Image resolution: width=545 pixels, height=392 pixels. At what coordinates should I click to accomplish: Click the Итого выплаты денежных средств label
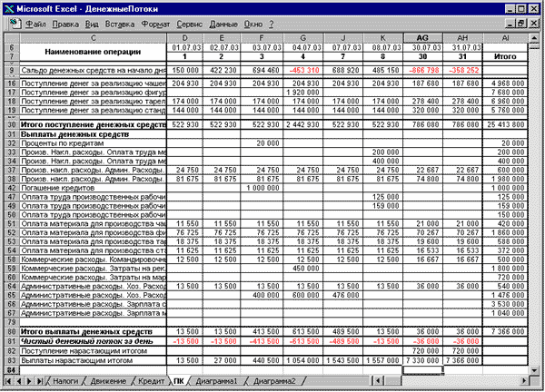pyautogui.click(x=94, y=331)
